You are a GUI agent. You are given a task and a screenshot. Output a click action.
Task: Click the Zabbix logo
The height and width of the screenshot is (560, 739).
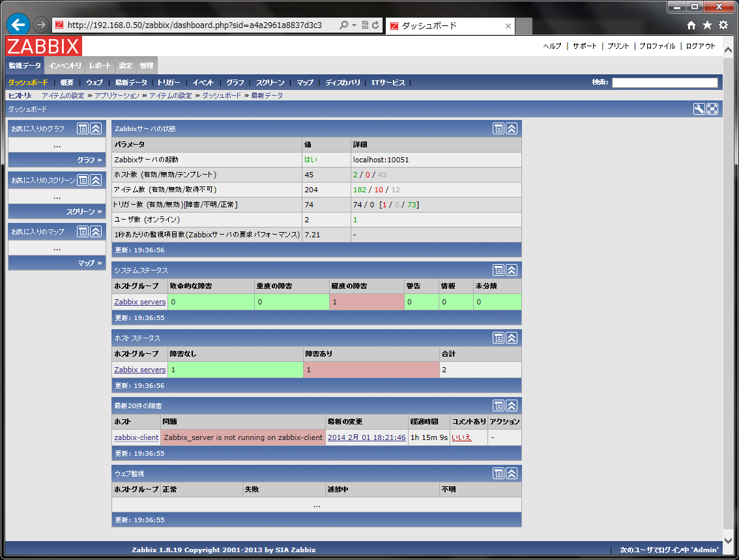pyautogui.click(x=44, y=46)
